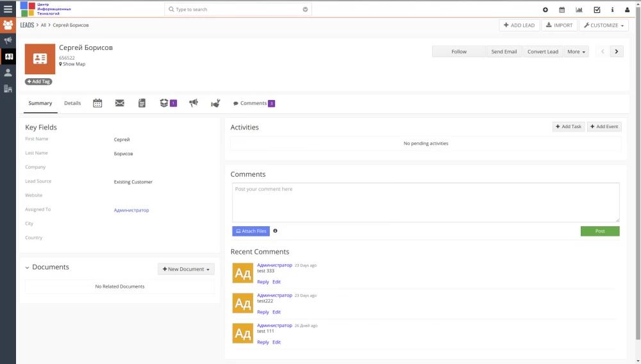The width and height of the screenshot is (641, 364).
Task: Expand the CUSTOMIZE dropdown
Action: pyautogui.click(x=604, y=26)
